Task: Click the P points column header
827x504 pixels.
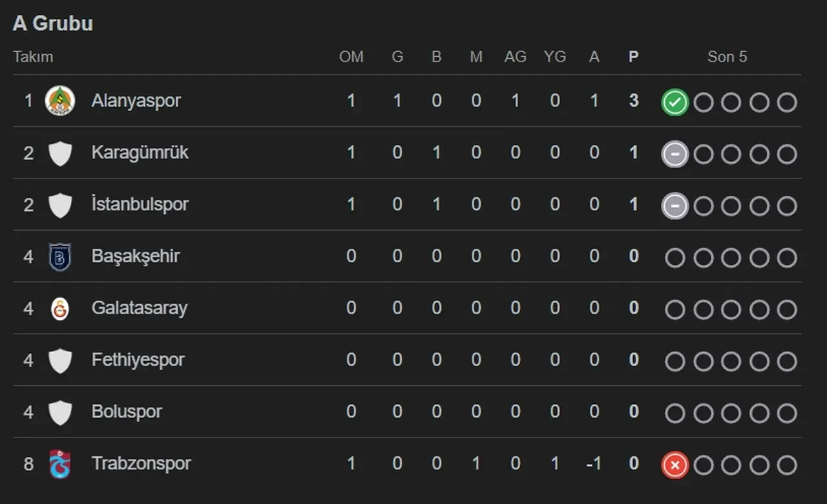Action: [633, 57]
